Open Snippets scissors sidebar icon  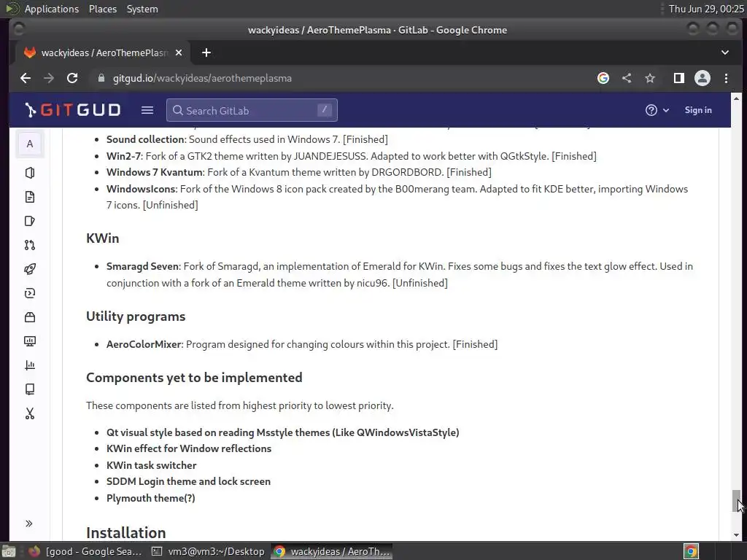[29, 413]
